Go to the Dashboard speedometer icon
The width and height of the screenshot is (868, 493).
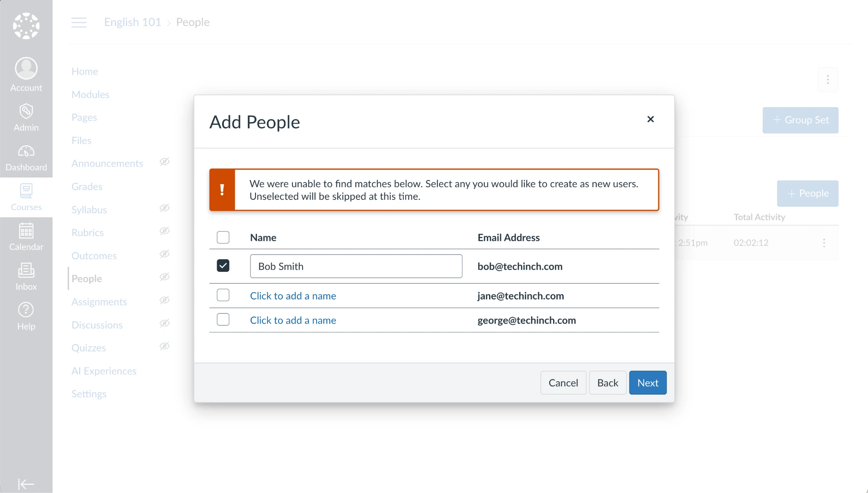tap(26, 151)
